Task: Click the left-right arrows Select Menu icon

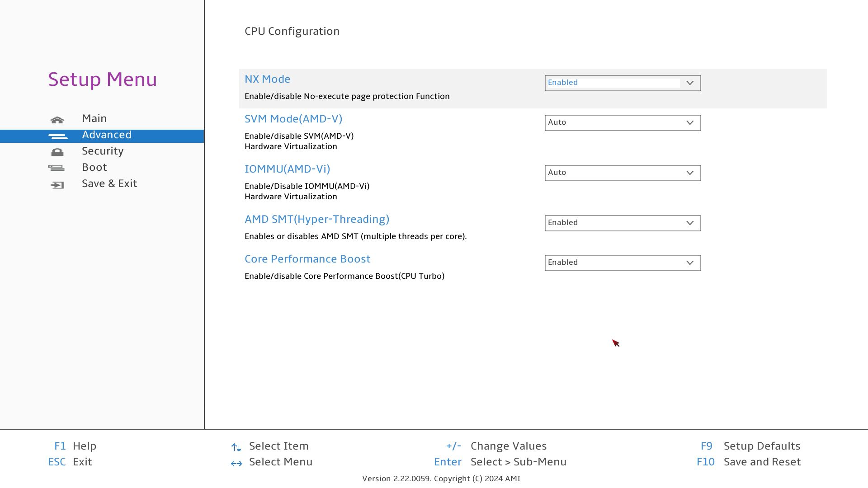Action: [236, 463]
